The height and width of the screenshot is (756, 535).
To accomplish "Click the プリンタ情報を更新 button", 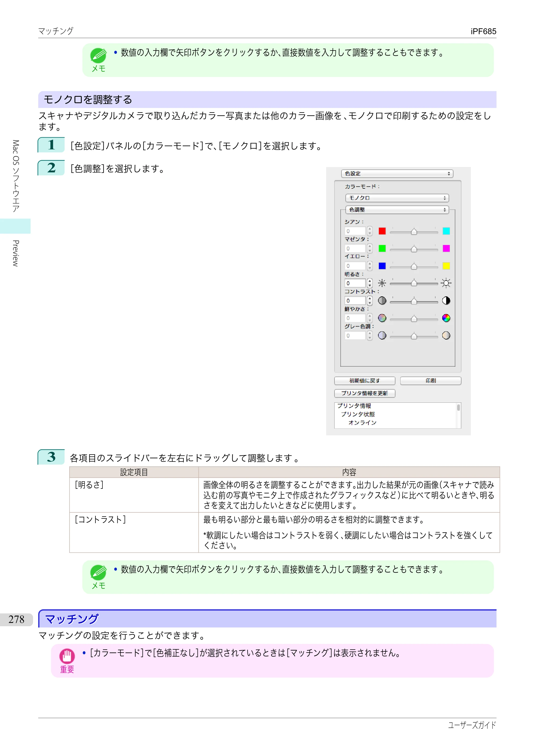I will [365, 393].
